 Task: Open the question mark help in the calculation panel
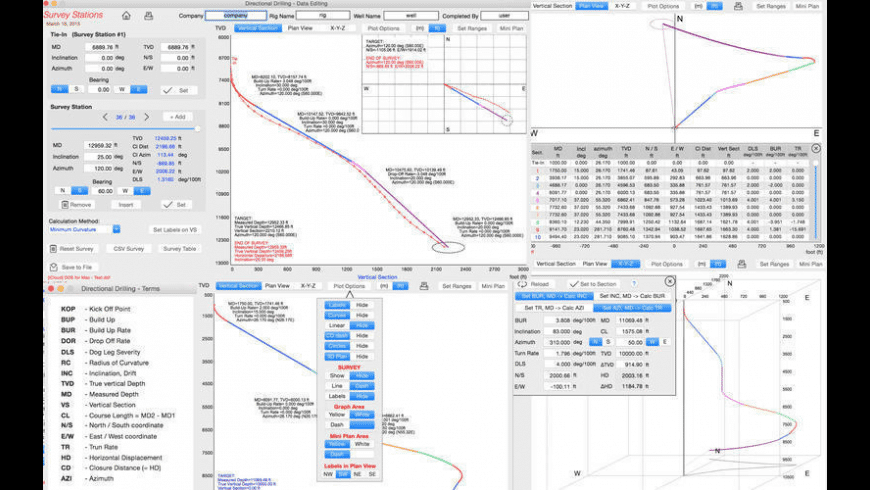click(x=634, y=284)
